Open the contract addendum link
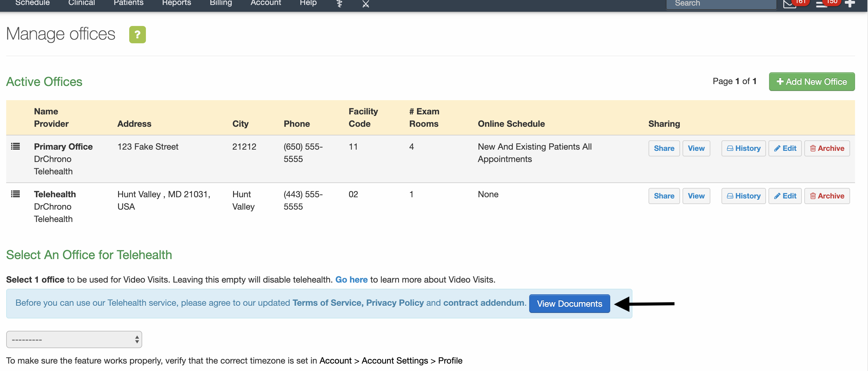The width and height of the screenshot is (868, 371). point(483,303)
